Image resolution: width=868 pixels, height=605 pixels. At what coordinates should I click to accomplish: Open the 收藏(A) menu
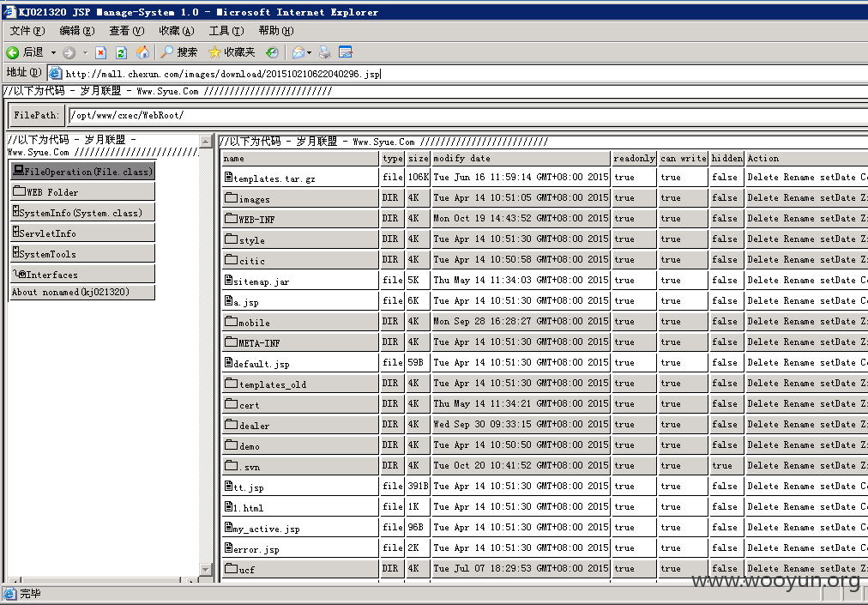point(177,31)
